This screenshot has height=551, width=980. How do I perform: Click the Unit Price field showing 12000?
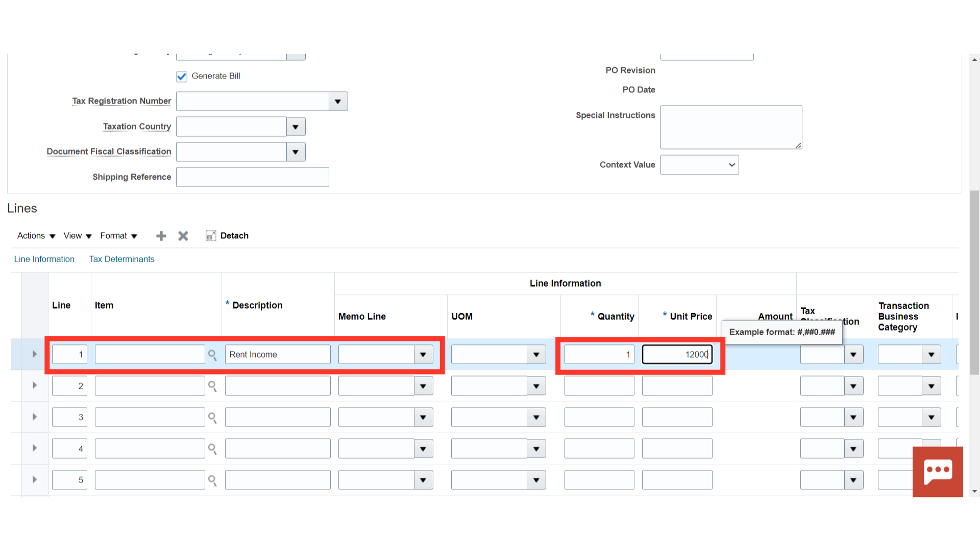677,355
